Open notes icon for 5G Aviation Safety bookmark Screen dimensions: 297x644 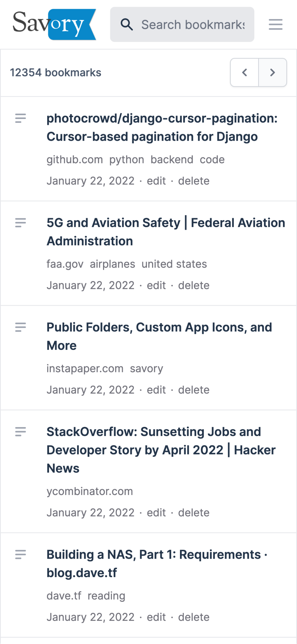click(x=20, y=223)
